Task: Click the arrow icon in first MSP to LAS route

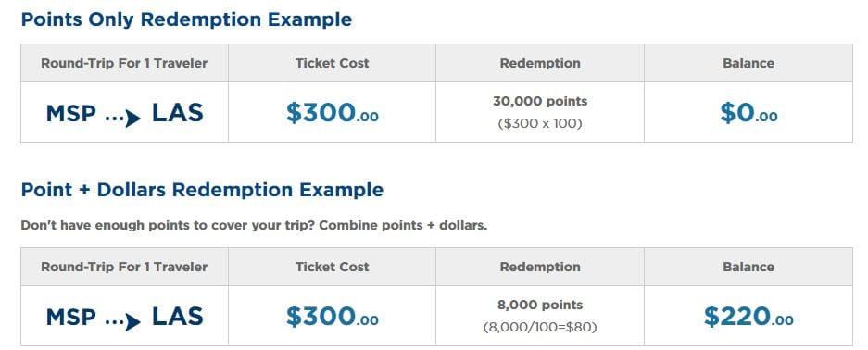Action: coord(123,117)
